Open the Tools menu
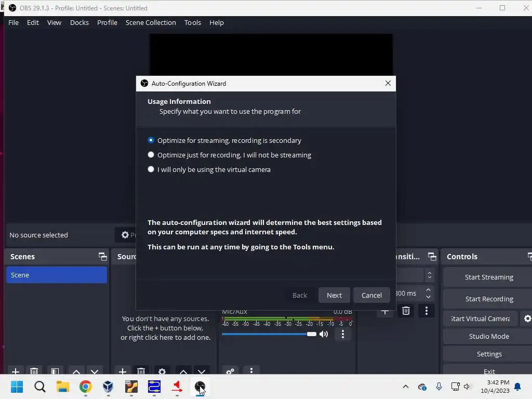532x399 pixels. 193,23
